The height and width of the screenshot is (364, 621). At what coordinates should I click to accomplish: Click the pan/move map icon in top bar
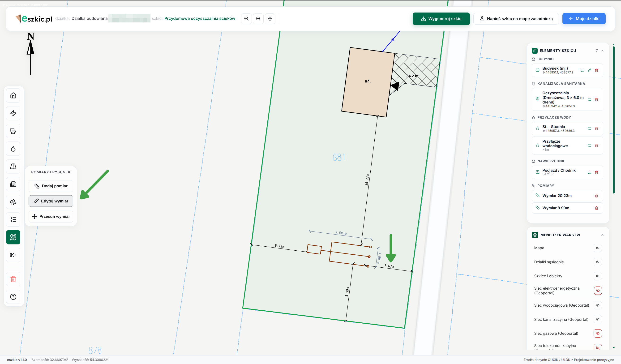(270, 19)
